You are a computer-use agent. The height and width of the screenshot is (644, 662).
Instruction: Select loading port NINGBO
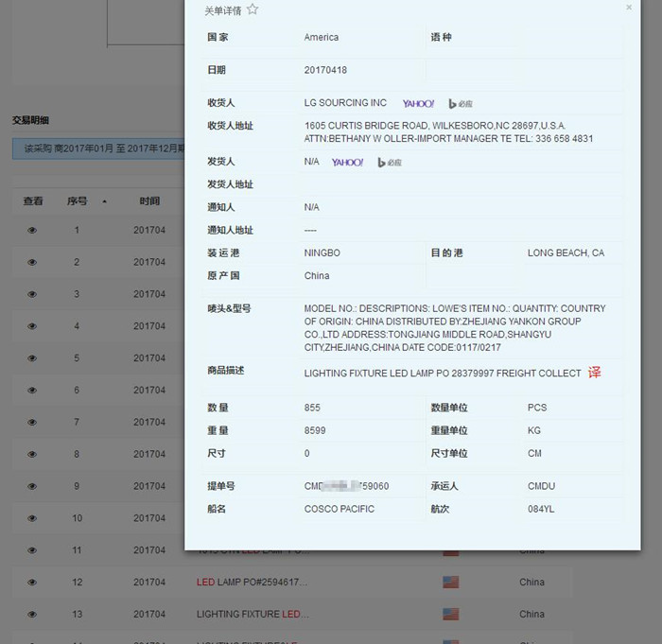point(322,252)
